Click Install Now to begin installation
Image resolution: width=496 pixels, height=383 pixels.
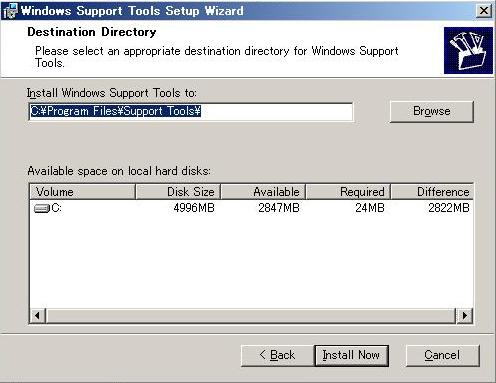[x=351, y=355]
